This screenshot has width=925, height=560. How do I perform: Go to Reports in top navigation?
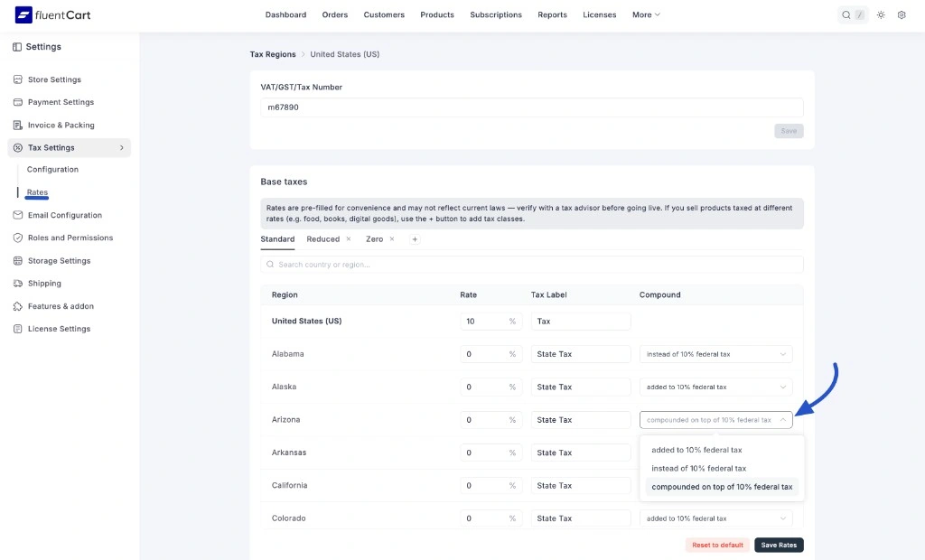(552, 14)
